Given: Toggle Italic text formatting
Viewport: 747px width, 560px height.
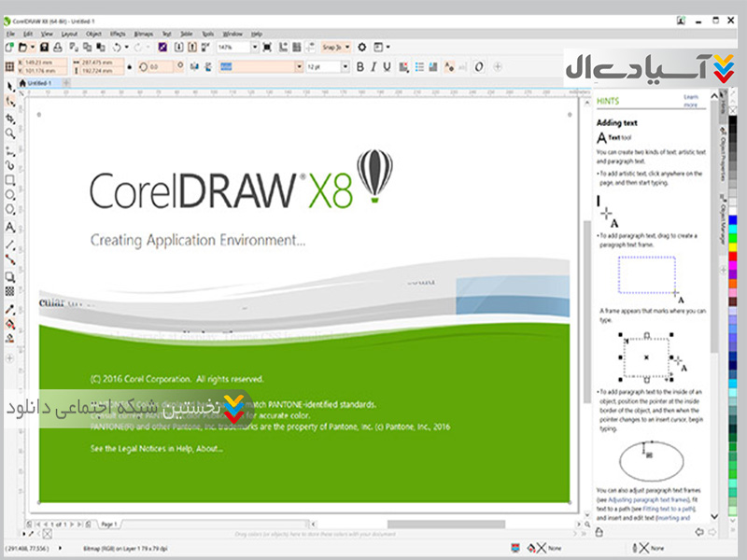Looking at the screenshot, I should point(373,67).
